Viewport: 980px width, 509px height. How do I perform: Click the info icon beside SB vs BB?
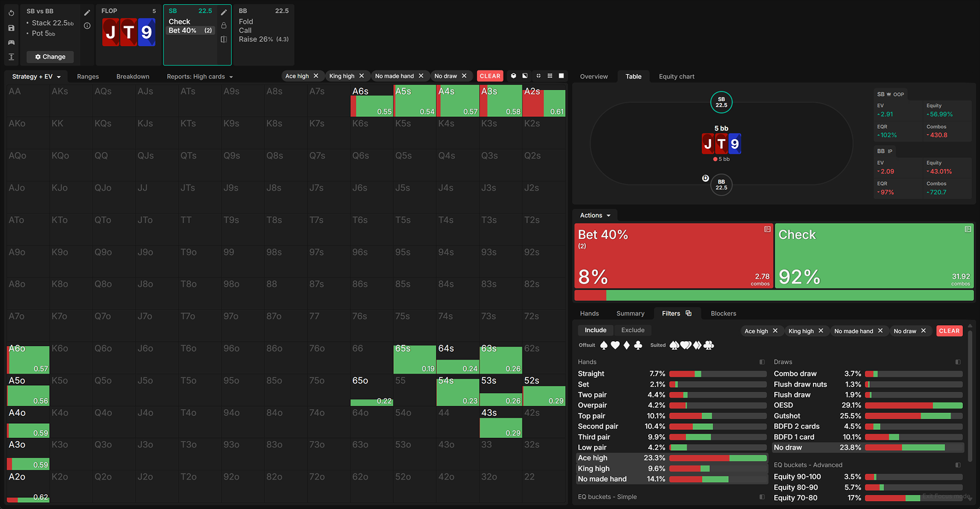pos(87,26)
